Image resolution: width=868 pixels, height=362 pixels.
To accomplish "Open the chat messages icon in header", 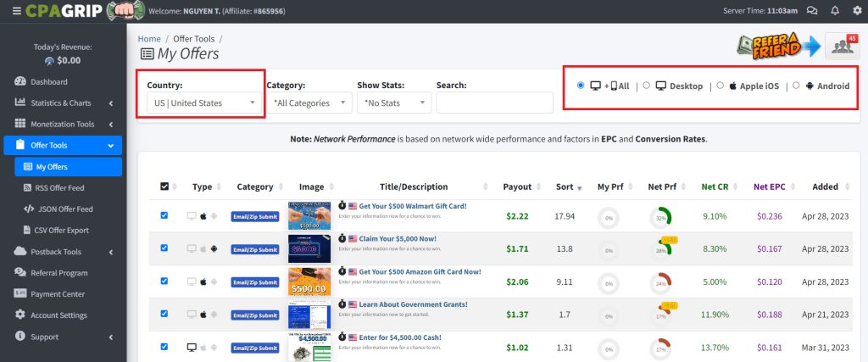I will click(x=812, y=11).
